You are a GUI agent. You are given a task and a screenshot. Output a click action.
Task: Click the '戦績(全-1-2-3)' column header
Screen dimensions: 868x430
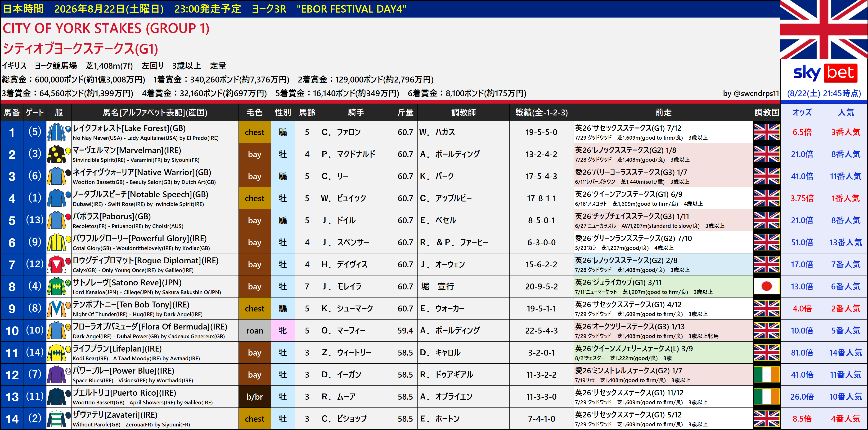(x=541, y=112)
